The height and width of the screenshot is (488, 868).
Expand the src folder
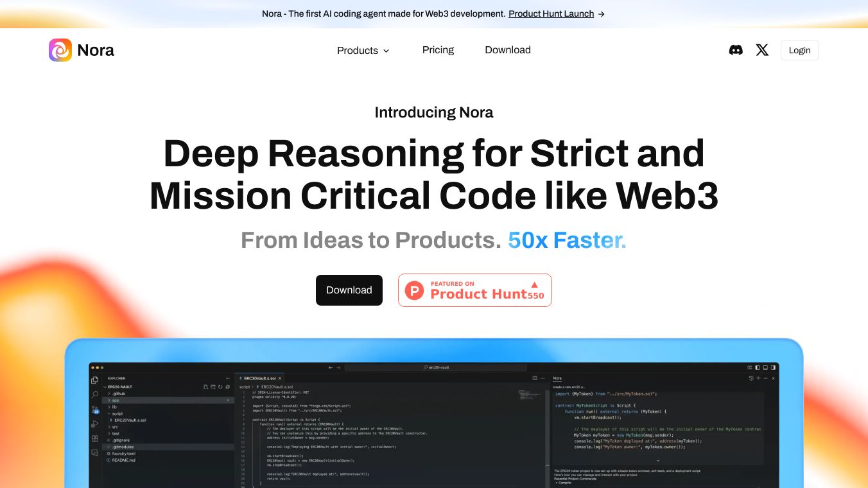pyautogui.click(x=114, y=427)
